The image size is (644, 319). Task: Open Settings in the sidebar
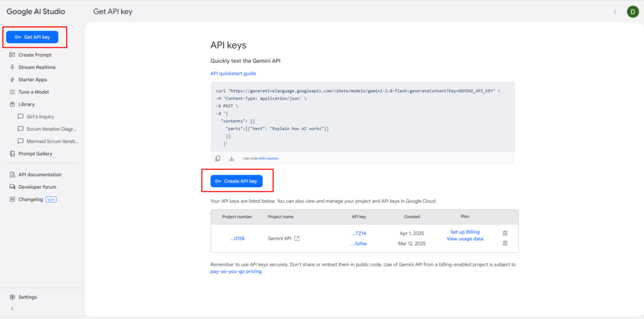27,297
